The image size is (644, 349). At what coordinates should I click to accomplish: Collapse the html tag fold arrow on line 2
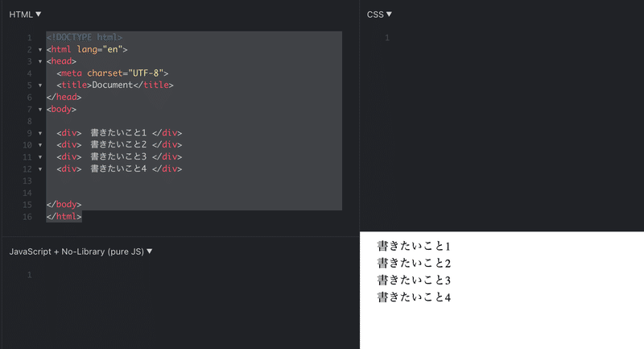click(x=40, y=50)
